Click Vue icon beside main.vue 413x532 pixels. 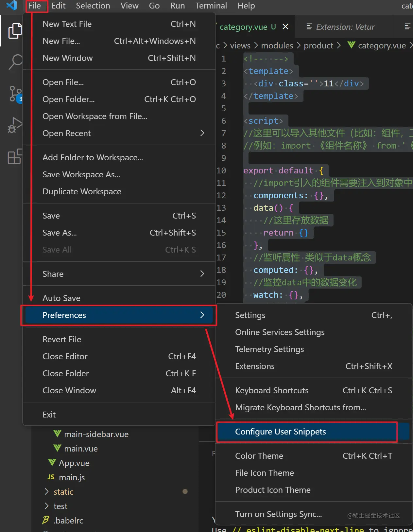click(x=57, y=448)
